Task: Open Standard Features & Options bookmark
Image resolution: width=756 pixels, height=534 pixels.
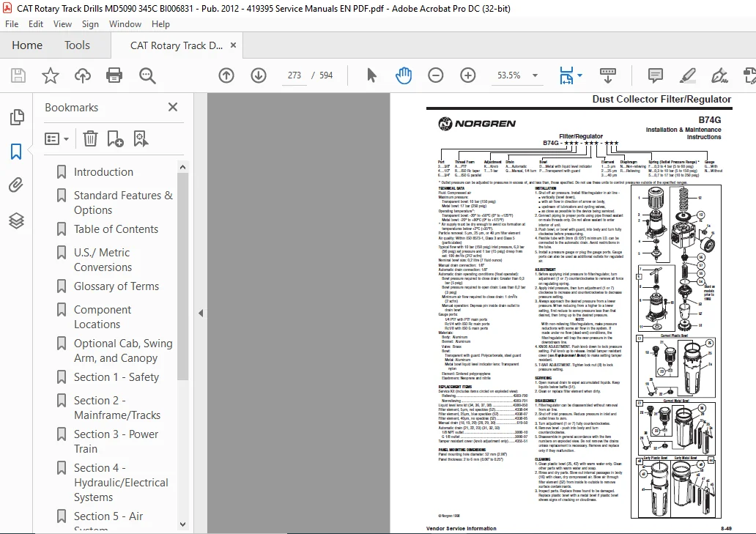Action: [x=123, y=202]
